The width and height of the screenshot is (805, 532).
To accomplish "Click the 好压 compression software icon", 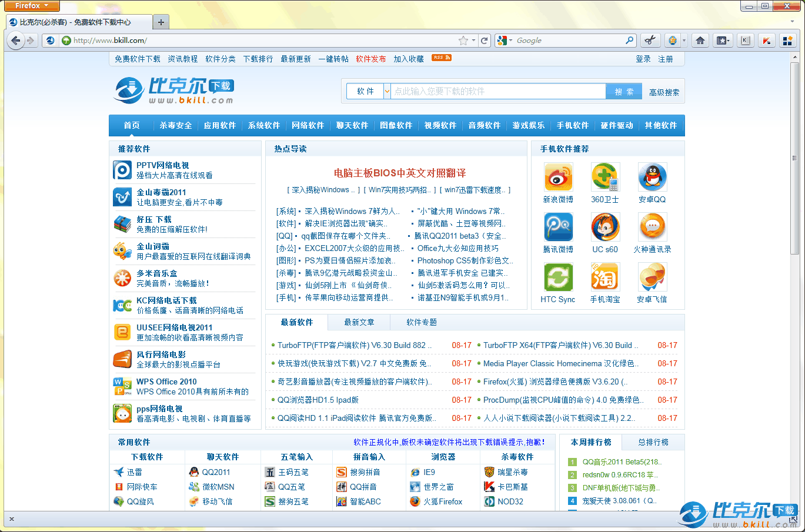I will (122, 224).
